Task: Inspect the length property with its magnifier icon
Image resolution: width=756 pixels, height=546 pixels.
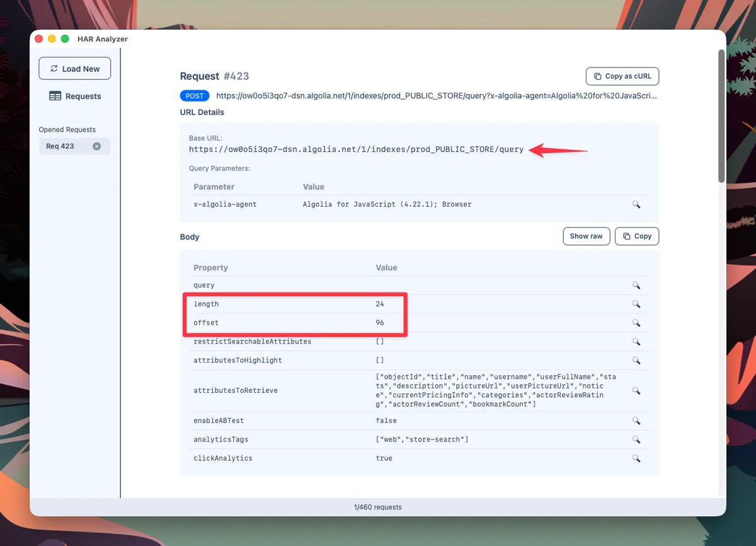Action: [636, 304]
